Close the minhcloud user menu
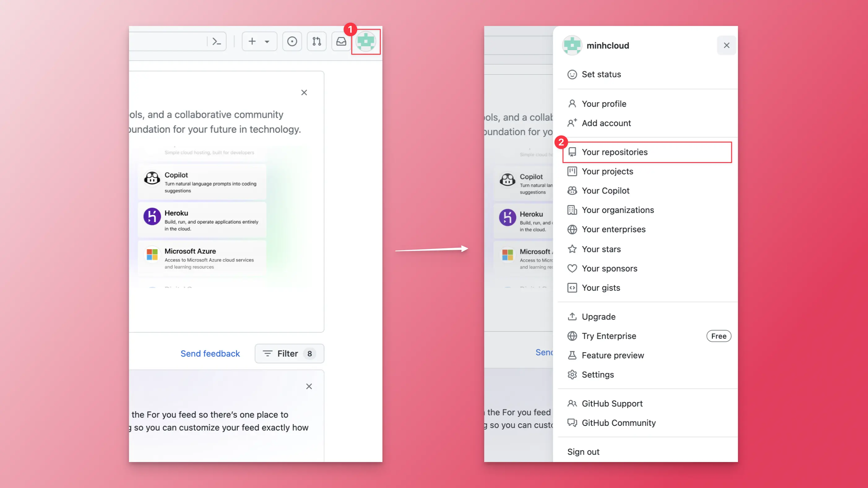Viewport: 868px width, 488px height. (727, 45)
